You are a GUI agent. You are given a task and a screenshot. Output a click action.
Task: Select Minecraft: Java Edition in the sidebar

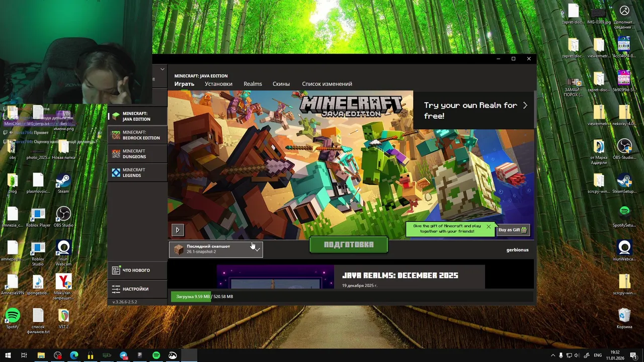click(x=137, y=116)
